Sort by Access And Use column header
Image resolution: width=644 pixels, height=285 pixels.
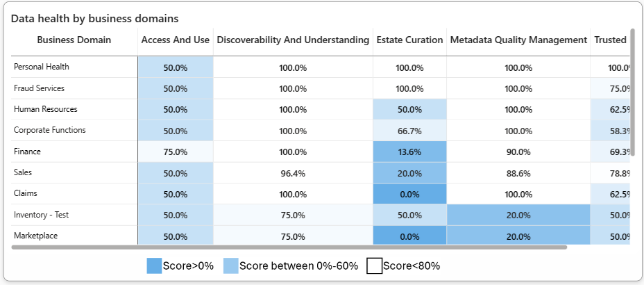click(175, 40)
